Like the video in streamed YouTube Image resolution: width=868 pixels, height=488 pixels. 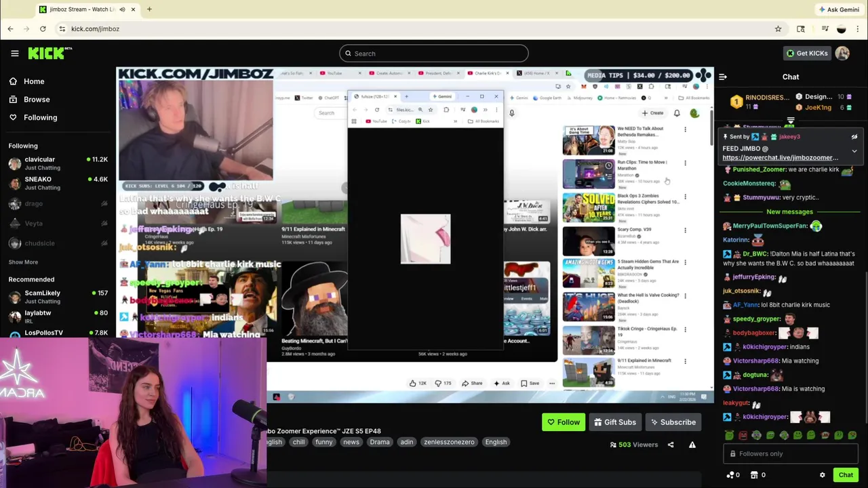tap(418, 383)
